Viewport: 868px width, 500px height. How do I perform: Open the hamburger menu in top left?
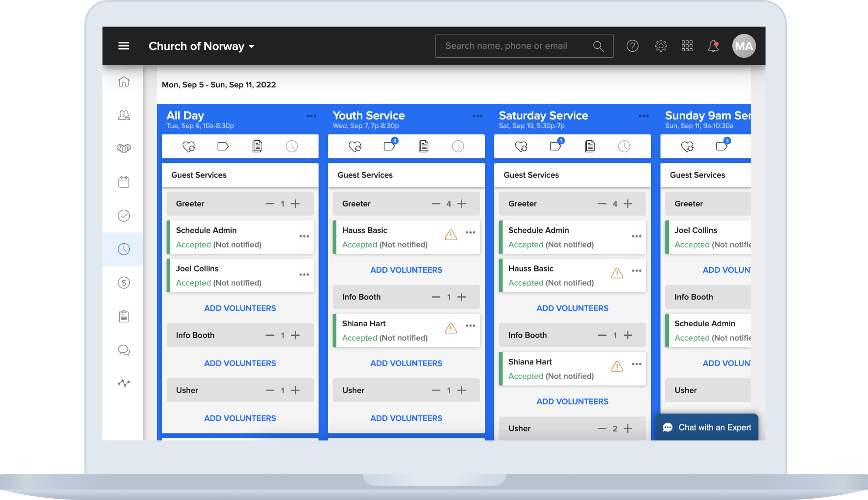click(125, 45)
